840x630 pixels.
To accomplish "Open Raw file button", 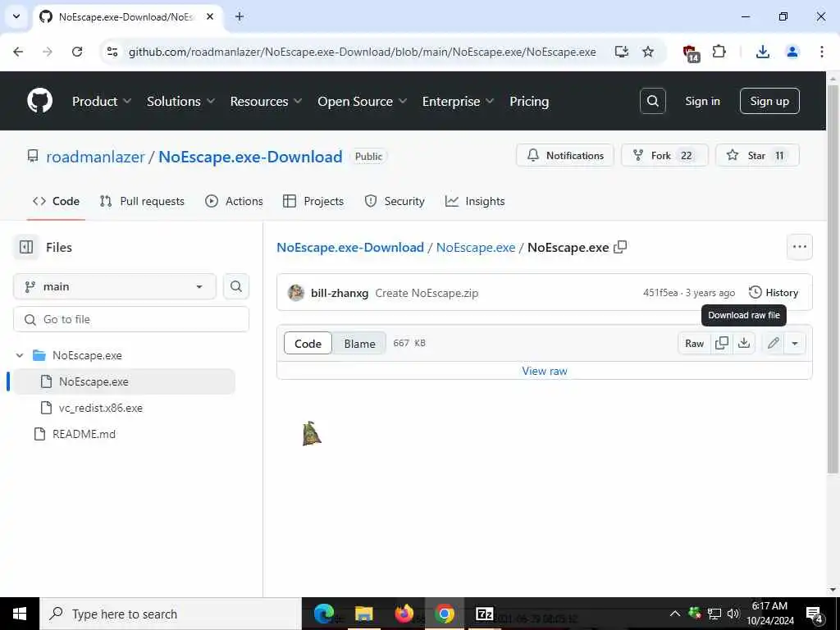I will point(694,344).
